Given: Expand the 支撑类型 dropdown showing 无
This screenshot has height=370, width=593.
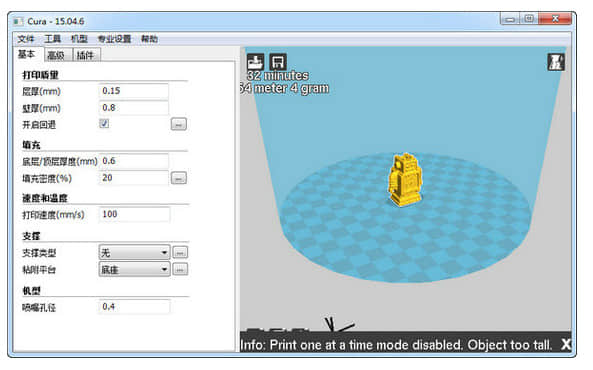Looking at the screenshot, I should pos(134,252).
